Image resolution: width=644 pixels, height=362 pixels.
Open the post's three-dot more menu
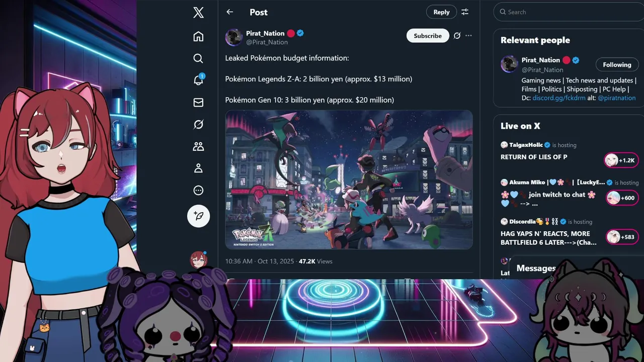click(x=468, y=36)
